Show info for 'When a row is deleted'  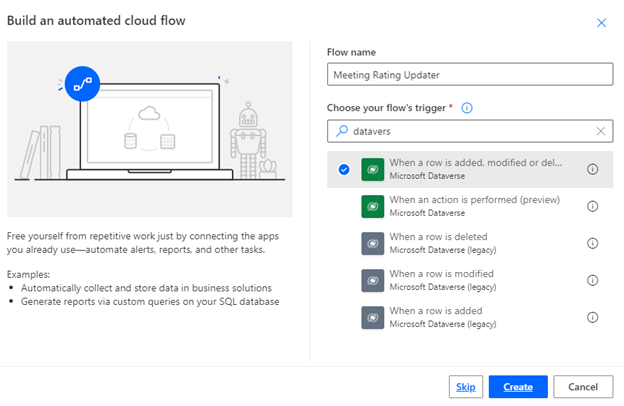[592, 243]
